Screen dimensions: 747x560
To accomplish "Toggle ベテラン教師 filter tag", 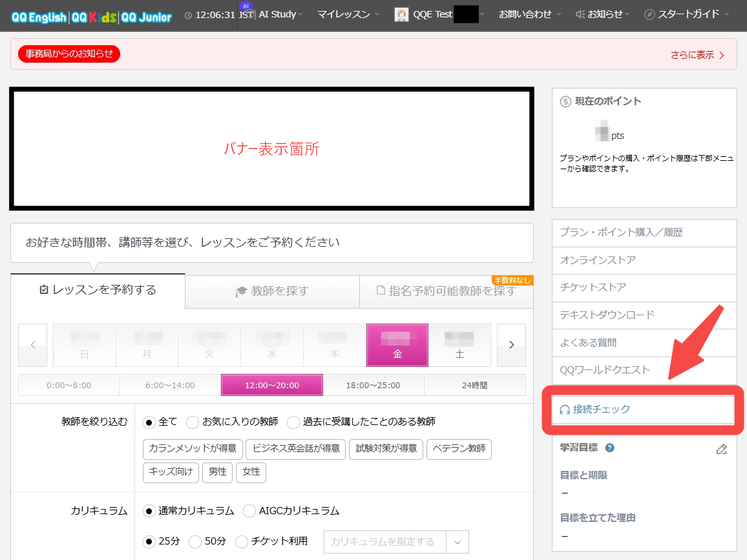I will click(459, 449).
